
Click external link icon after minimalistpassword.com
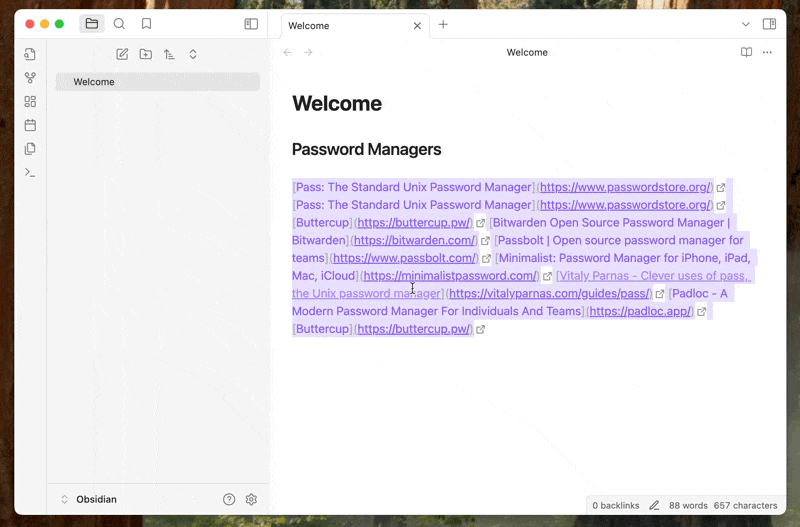click(547, 277)
